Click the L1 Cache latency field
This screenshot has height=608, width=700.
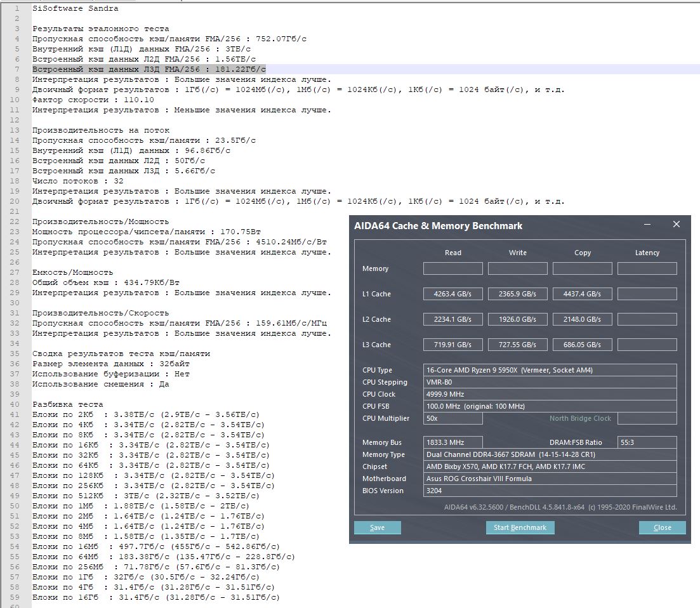pos(647,294)
